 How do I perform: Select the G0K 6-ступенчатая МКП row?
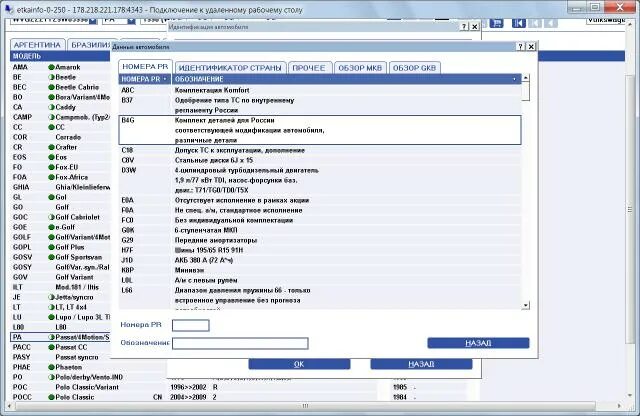tap(320, 230)
